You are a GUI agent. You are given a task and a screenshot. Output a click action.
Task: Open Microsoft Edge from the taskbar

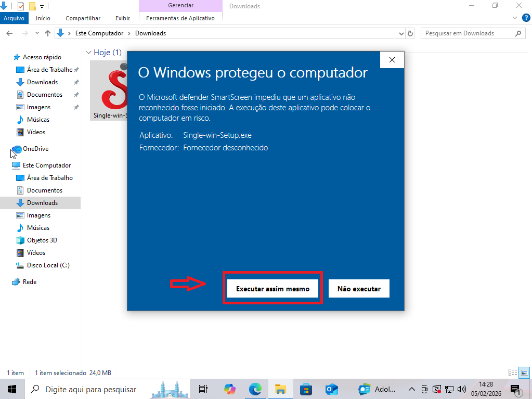[x=255, y=389]
